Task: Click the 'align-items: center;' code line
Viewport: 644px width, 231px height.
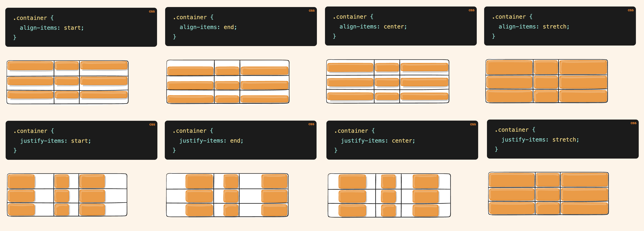Action: click(x=373, y=27)
